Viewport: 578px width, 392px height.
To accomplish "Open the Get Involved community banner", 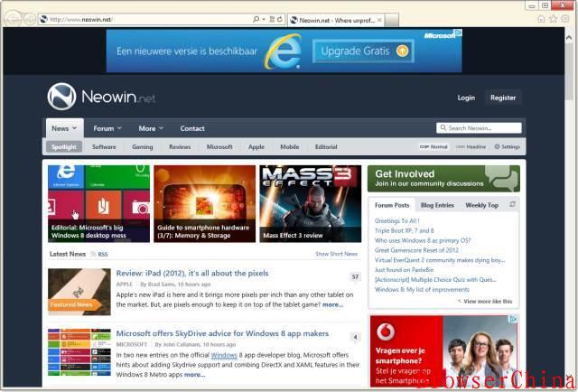I will pos(443,179).
